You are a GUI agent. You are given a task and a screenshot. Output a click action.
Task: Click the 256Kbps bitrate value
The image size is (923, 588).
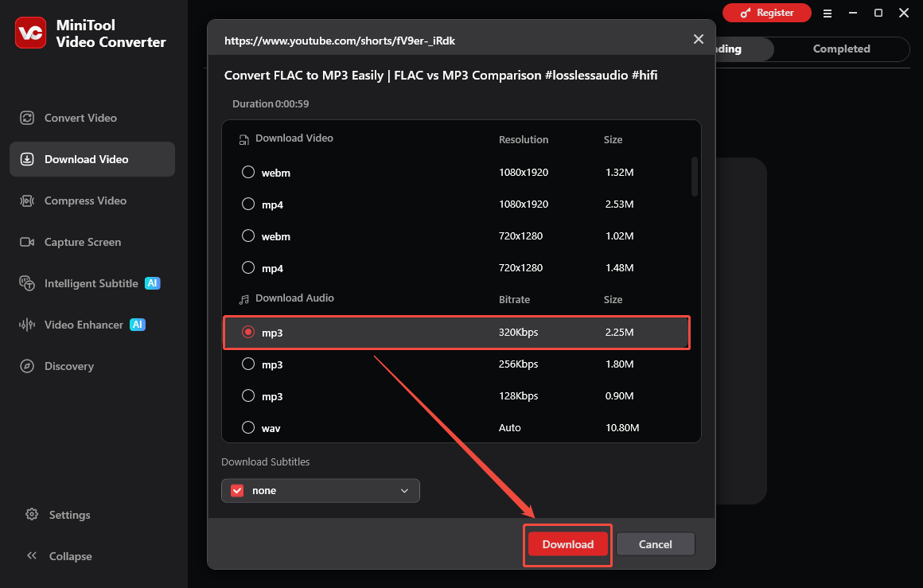pos(518,364)
